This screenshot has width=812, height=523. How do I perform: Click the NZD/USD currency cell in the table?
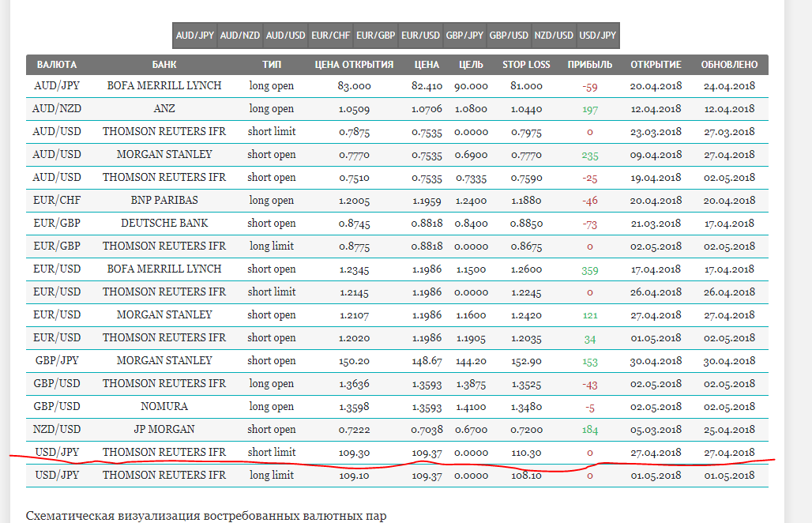pyautogui.click(x=57, y=429)
